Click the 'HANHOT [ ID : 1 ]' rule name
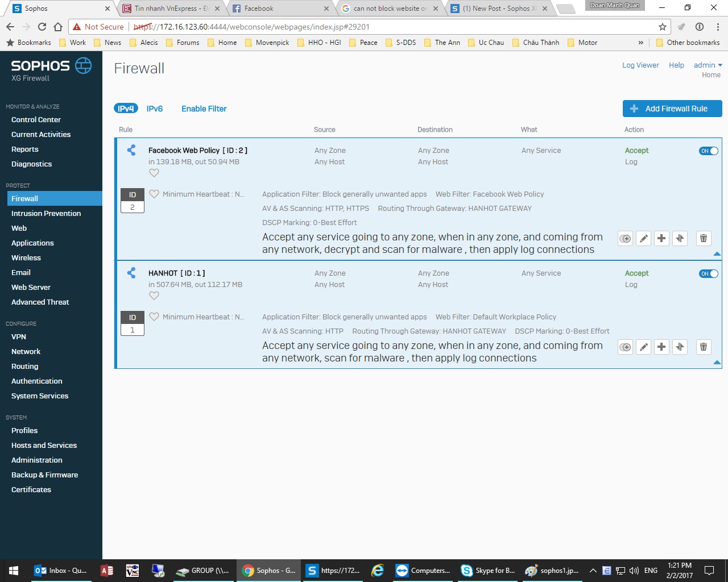Viewport: 728px width, 582px height. tap(177, 273)
